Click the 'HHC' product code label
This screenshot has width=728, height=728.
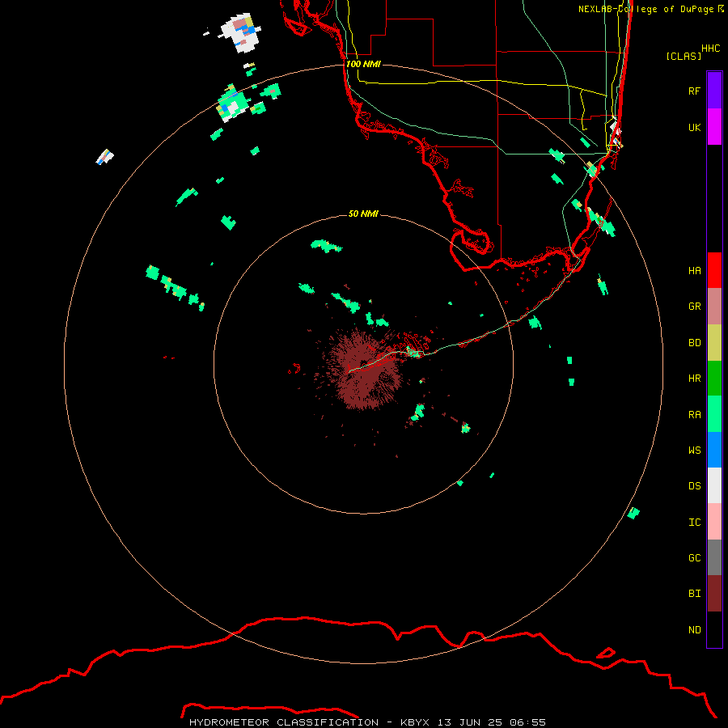[711, 49]
